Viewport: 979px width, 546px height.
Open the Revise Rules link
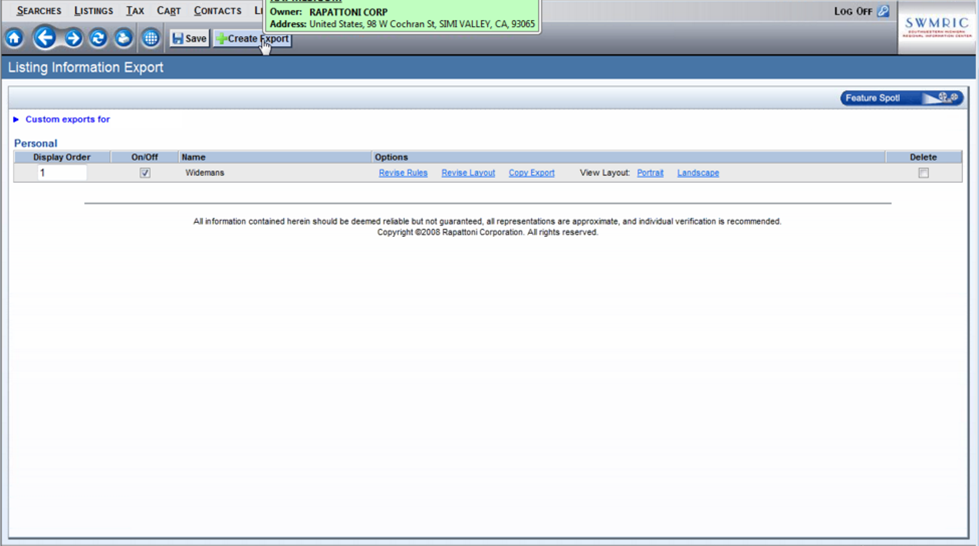(403, 173)
